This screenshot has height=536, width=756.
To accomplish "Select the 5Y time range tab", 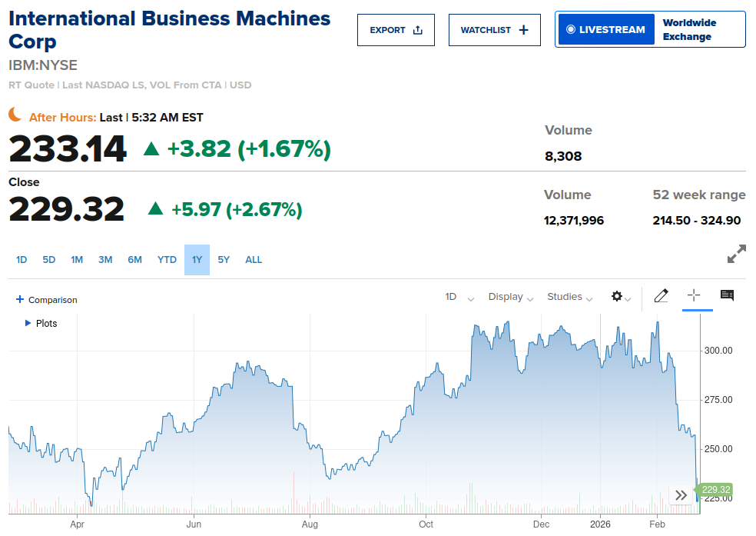I will click(x=224, y=260).
